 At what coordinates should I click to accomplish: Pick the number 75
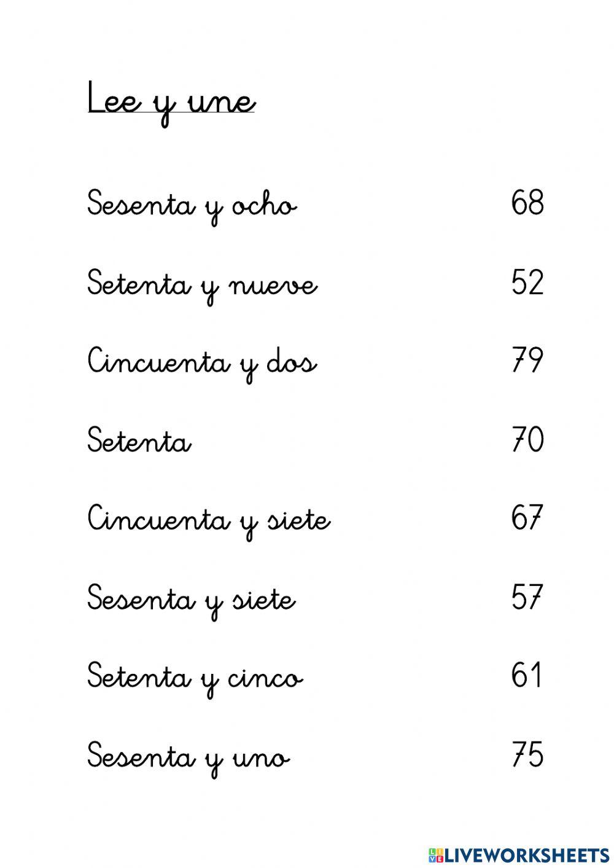tap(527, 754)
